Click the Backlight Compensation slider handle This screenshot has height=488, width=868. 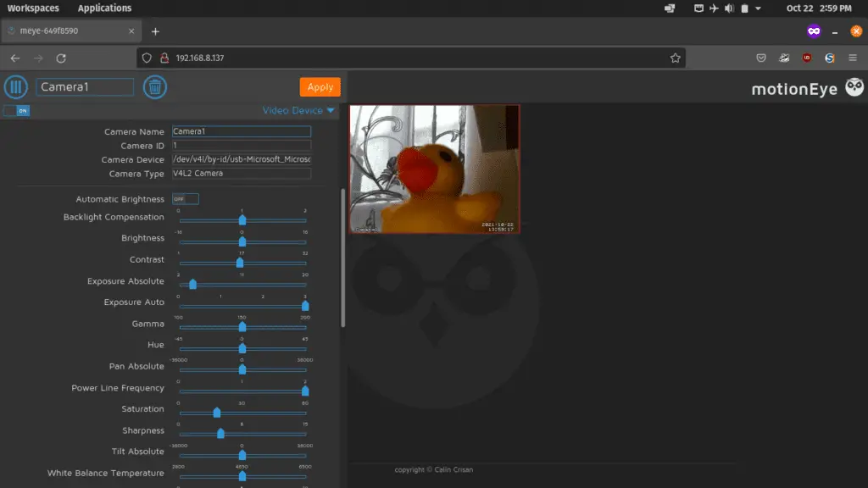pyautogui.click(x=242, y=219)
